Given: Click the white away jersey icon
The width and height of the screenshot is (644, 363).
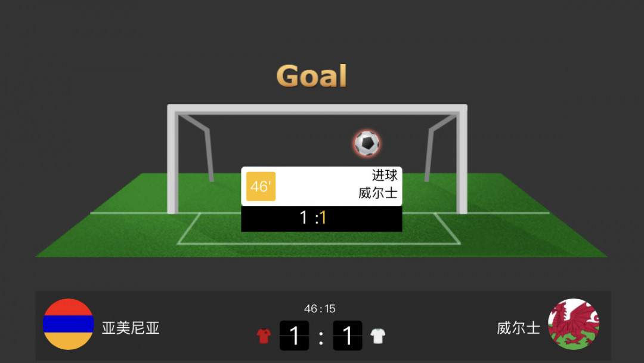Looking at the screenshot, I should (x=378, y=336).
